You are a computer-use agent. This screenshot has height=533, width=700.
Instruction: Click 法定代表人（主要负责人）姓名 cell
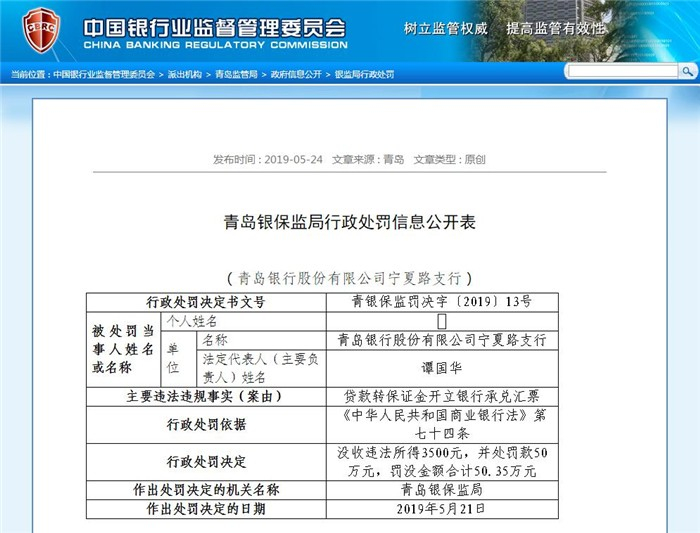pyautogui.click(x=261, y=368)
